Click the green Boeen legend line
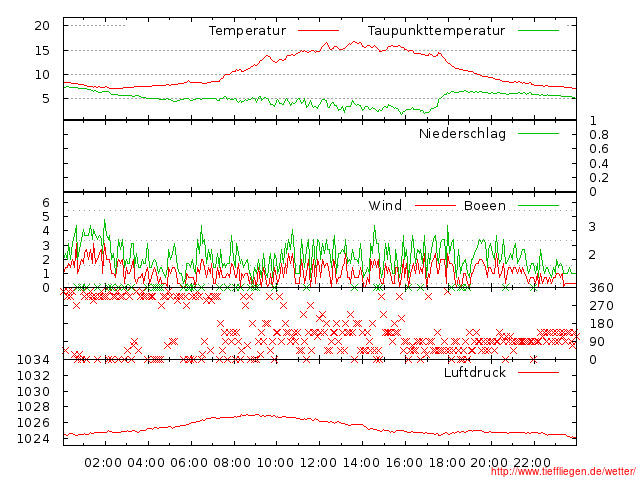 (538, 205)
